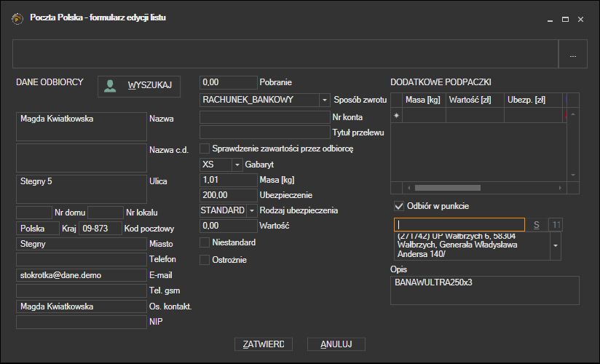This screenshot has width=600, height=364.
Task: Click the up arrow of table vertical scrollbar
Action: (x=573, y=114)
